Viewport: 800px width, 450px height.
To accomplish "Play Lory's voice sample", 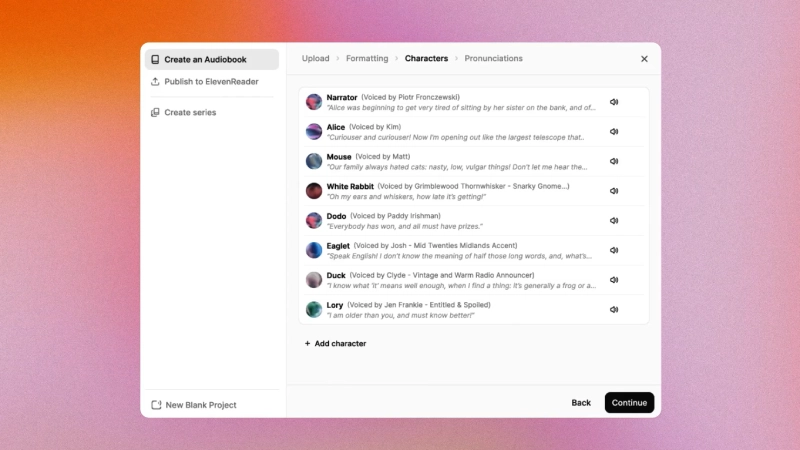I will pos(614,309).
